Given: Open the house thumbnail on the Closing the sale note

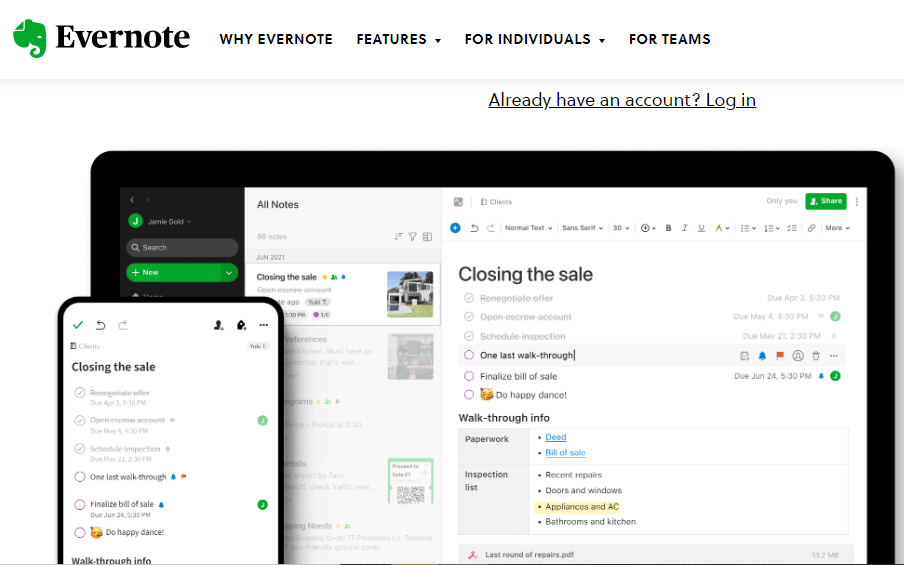Looking at the screenshot, I should 410,294.
